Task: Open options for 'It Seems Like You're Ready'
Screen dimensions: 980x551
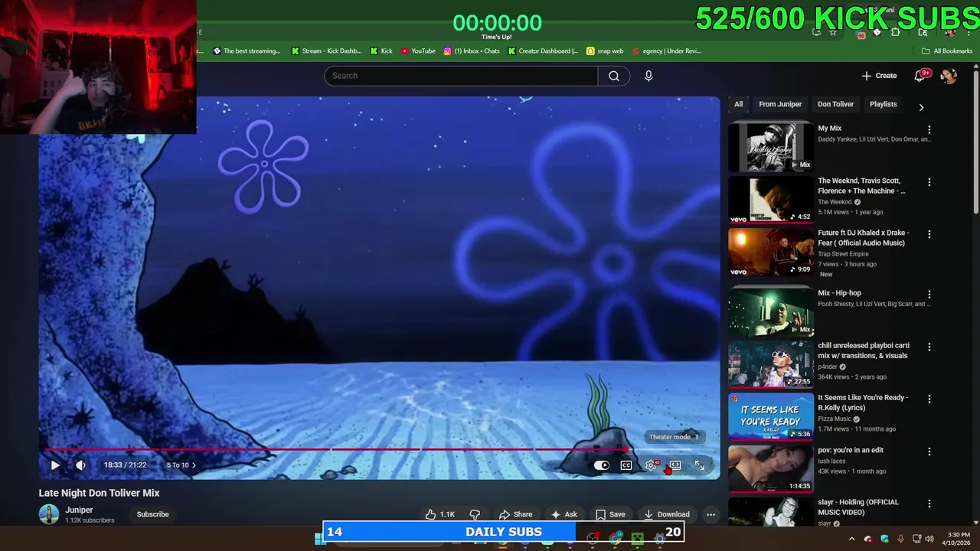Action: click(x=929, y=399)
